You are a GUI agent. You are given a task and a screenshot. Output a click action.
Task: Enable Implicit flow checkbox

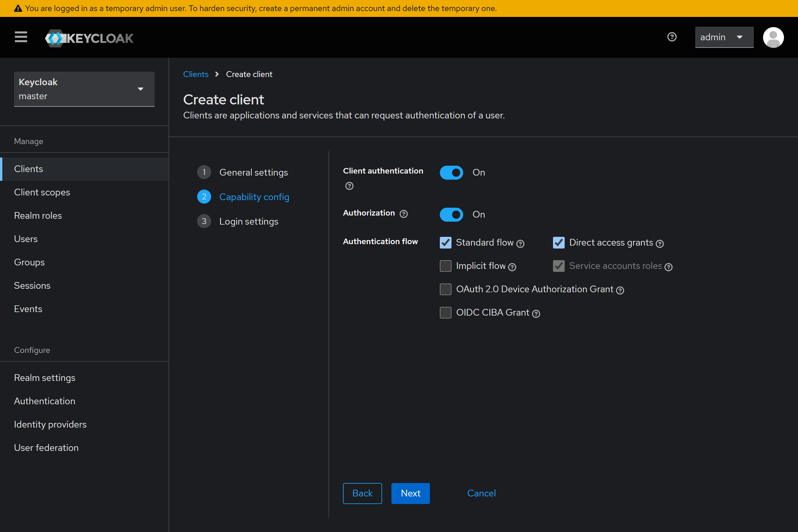445,266
